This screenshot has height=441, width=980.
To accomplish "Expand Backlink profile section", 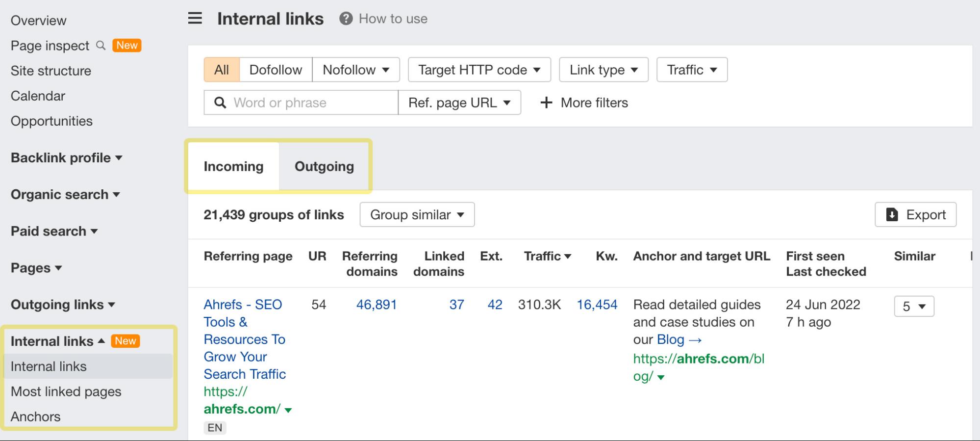I will [66, 157].
